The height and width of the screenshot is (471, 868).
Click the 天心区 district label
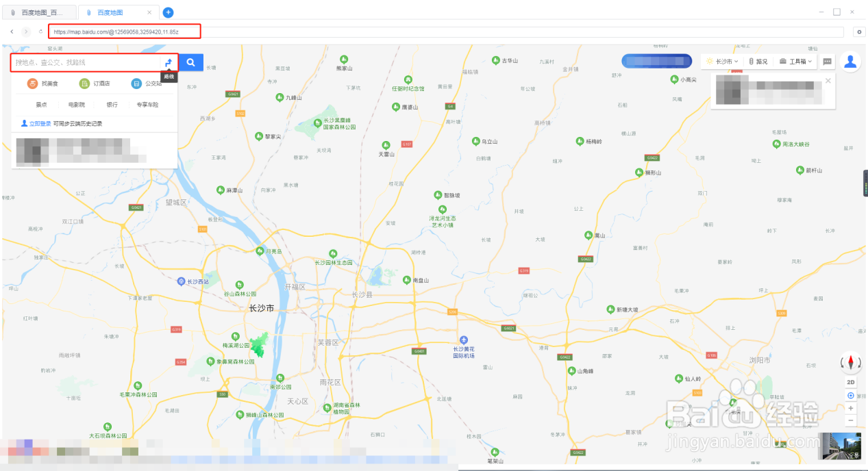coord(297,401)
